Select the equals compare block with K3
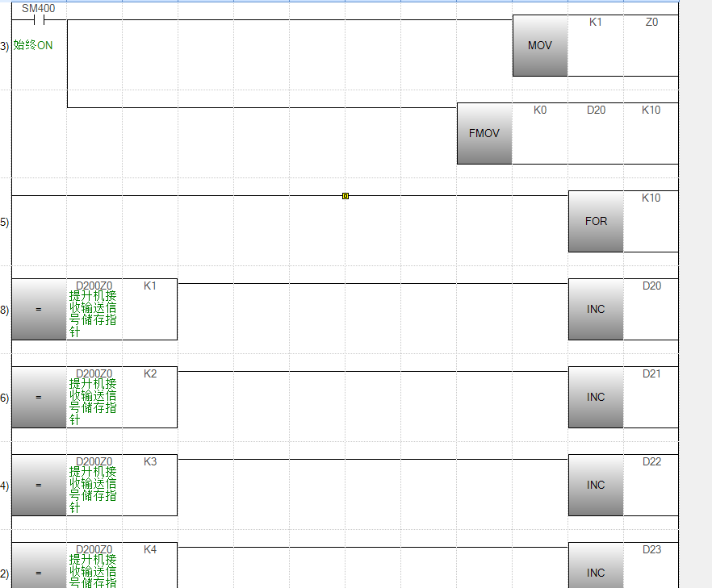Viewport: 712px width, 588px height. click(39, 485)
